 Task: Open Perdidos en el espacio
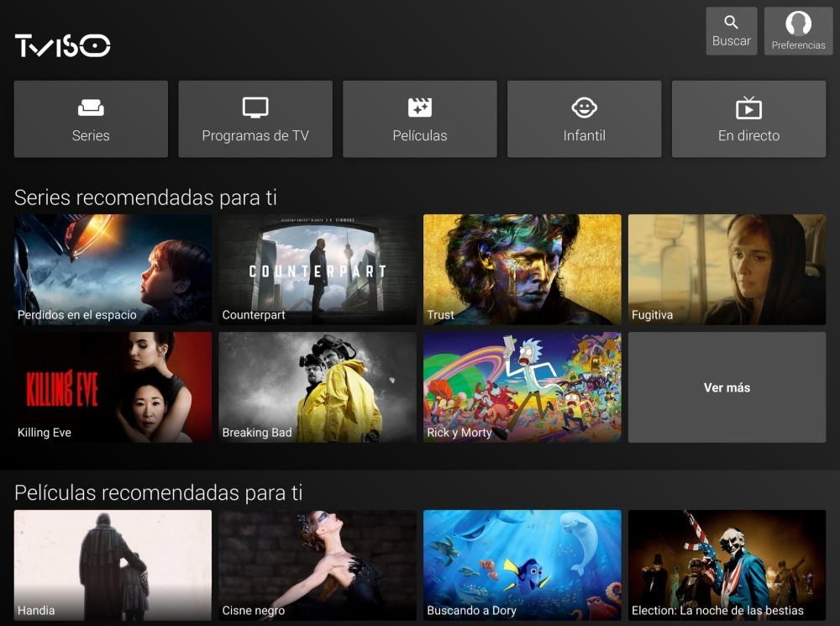click(x=113, y=269)
